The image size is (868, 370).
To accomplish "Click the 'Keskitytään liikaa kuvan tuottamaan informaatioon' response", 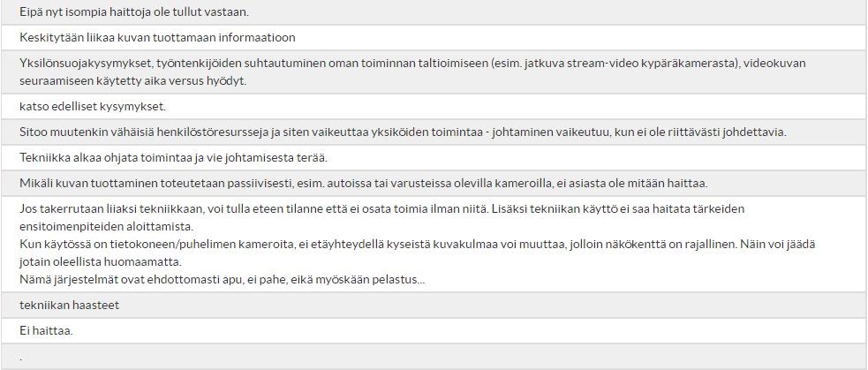I will pyautogui.click(x=434, y=37).
